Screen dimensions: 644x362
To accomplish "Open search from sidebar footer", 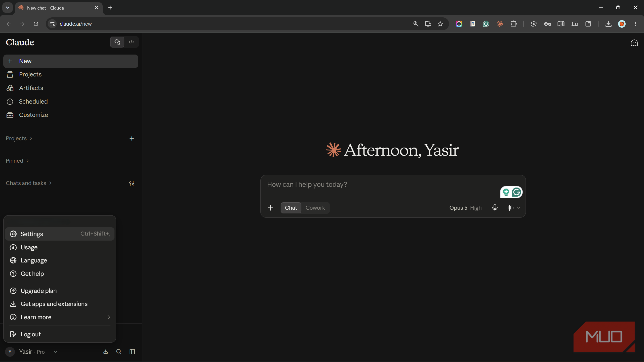I will [119, 352].
